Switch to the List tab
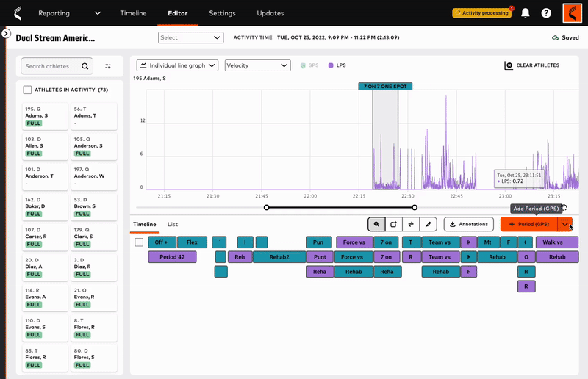588x379 pixels. click(173, 224)
